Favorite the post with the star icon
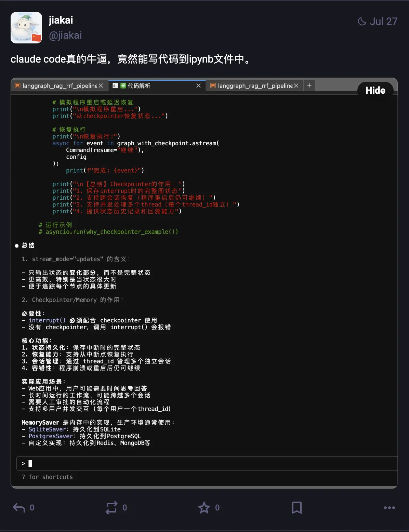Screen dimensions: 409x532 [204, 508]
